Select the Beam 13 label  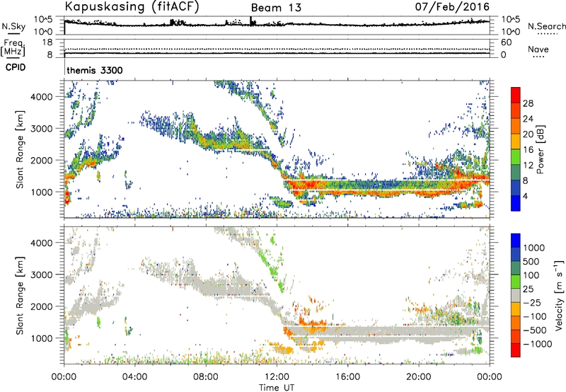pos(276,8)
